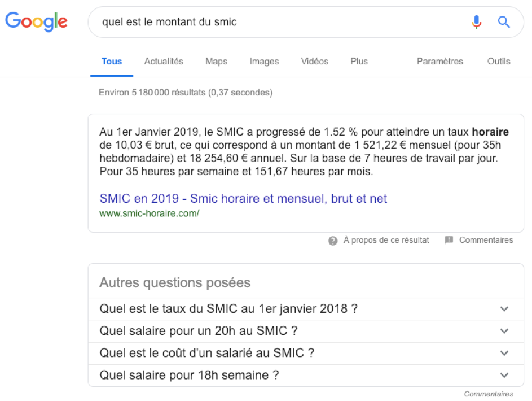The height and width of the screenshot is (401, 532).
Task: Click the feedback flag icon beside Commentaires
Action: tap(449, 240)
